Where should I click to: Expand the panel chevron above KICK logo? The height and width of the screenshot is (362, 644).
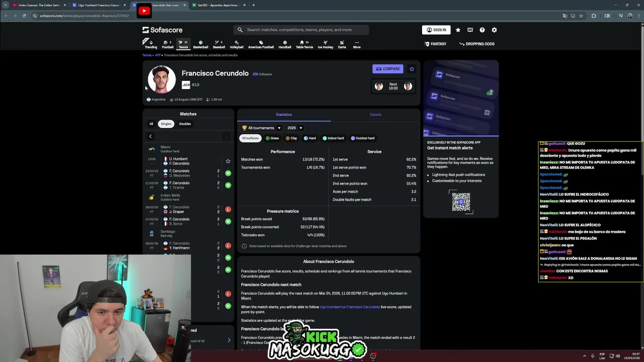pyautogui.click(x=229, y=340)
